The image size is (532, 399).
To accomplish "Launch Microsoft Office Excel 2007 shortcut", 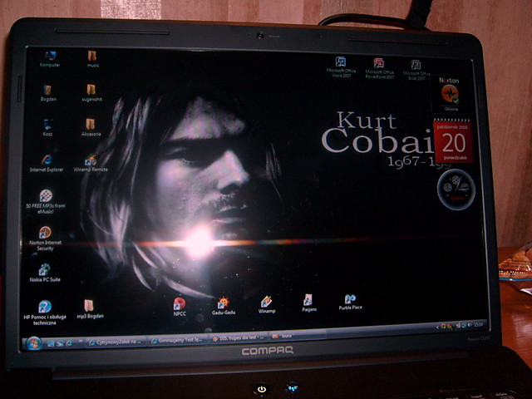I will click(x=416, y=70).
